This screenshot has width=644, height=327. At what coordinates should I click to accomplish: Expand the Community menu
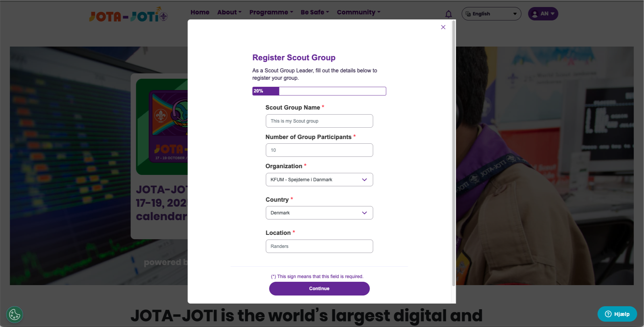pos(359,12)
